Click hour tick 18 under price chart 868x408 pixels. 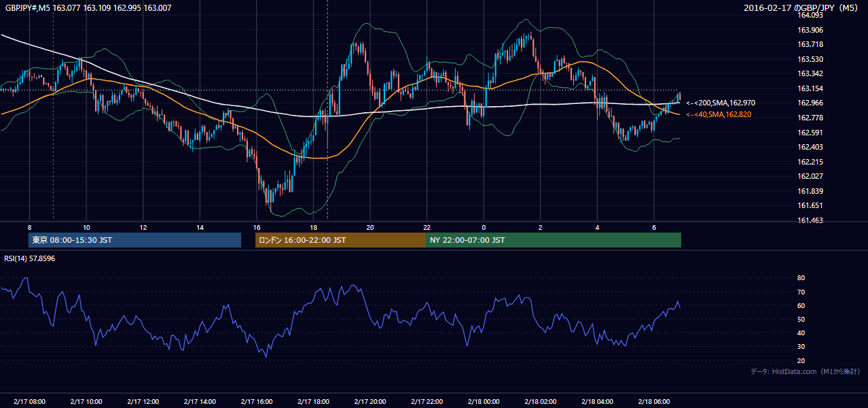pyautogui.click(x=313, y=227)
